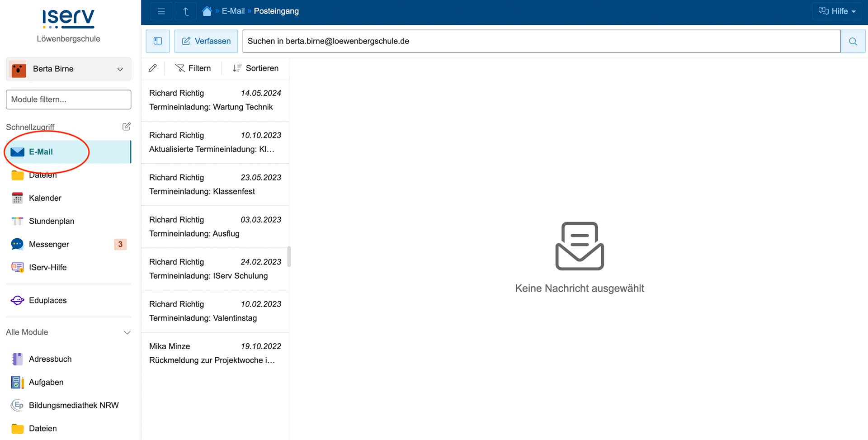Click Posteingang in the breadcrumb
This screenshot has width=868, height=440.
[x=276, y=11]
